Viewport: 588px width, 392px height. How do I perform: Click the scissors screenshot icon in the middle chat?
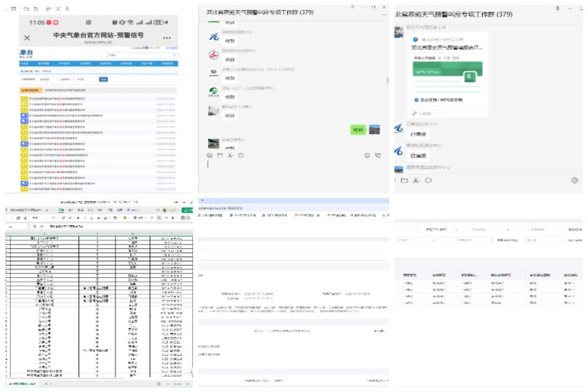[230, 155]
